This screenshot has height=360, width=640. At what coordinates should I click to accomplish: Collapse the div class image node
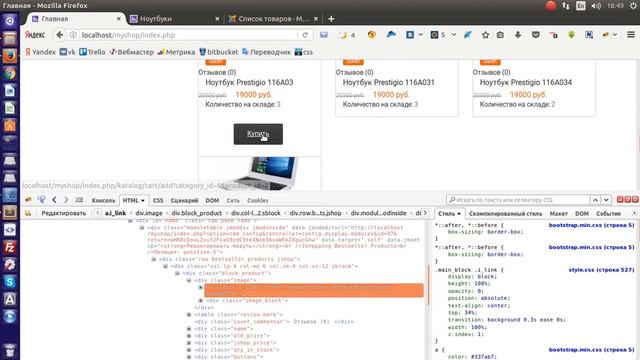tap(189, 280)
